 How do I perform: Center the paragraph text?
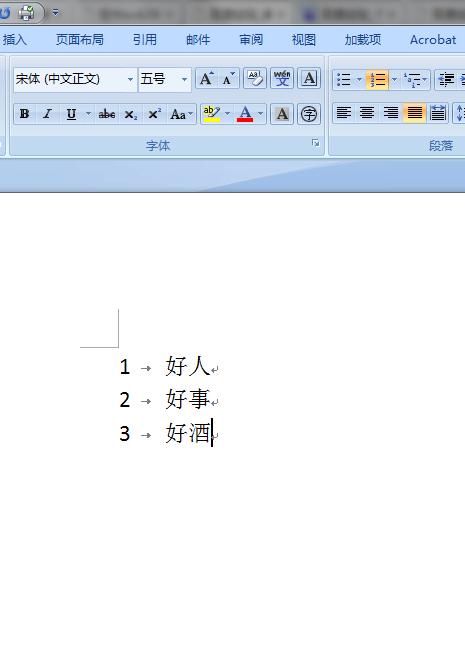367,113
